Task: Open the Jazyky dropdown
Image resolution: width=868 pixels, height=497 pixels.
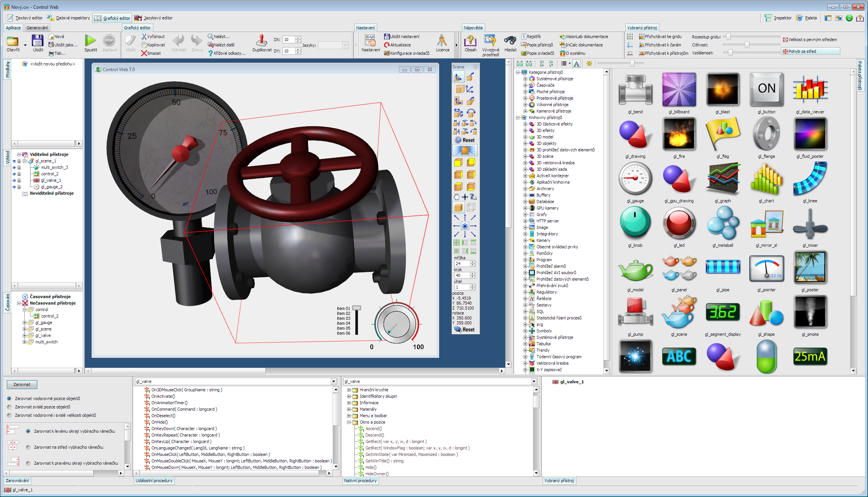Action: (x=345, y=45)
